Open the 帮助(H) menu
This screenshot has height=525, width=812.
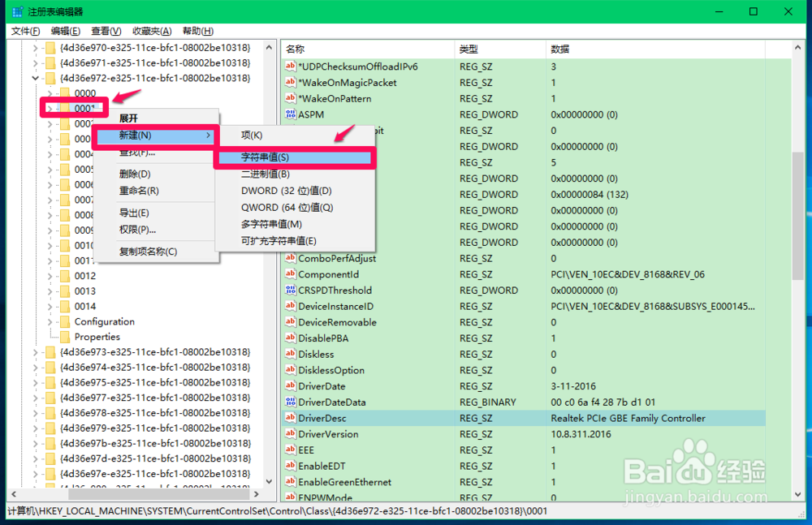pyautogui.click(x=198, y=31)
